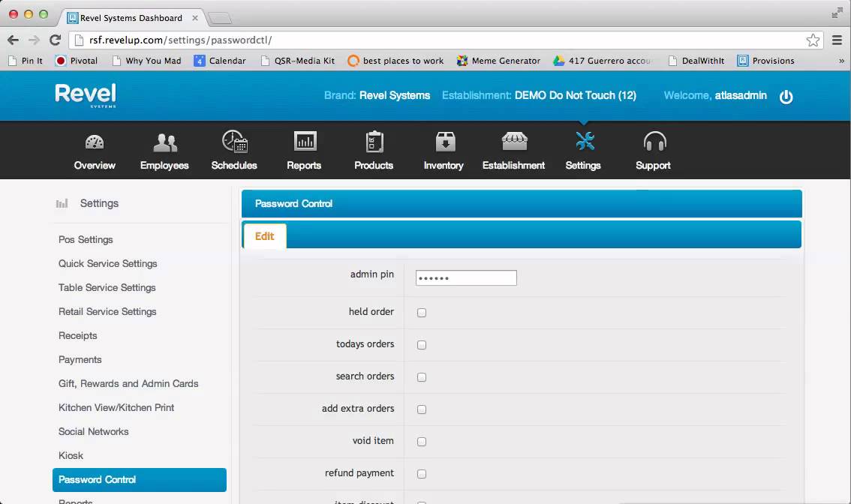Click the Revel Systems brand name

pyautogui.click(x=395, y=95)
